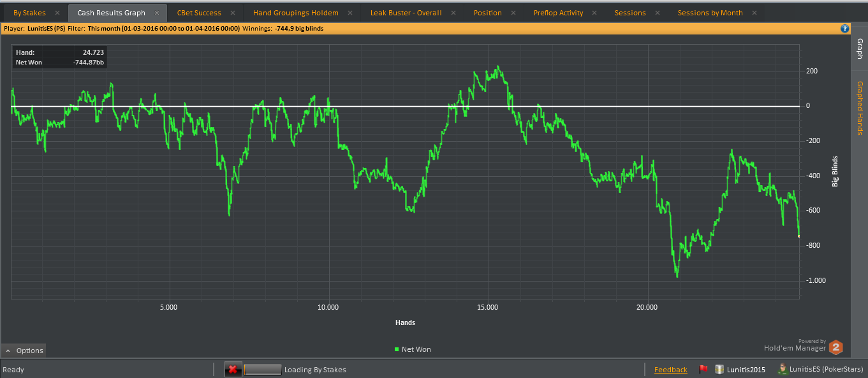Open the Position tab

pos(488,13)
